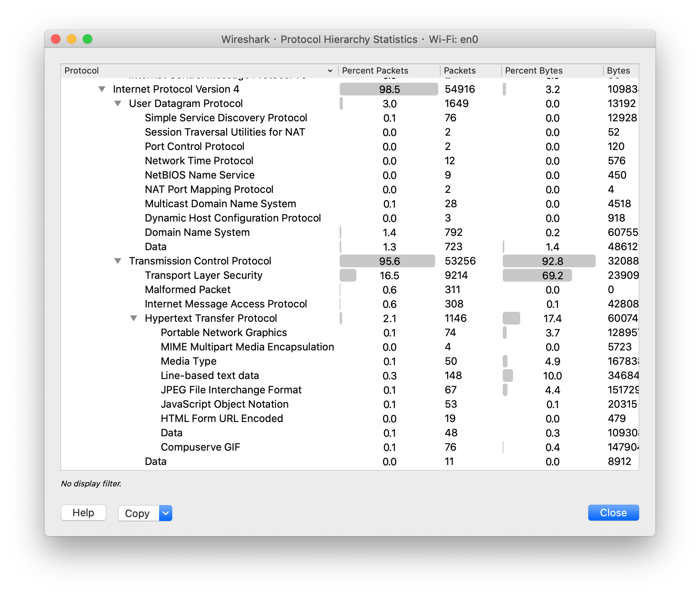
Task: Select Multicast Domain Name System row
Action: pyautogui.click(x=350, y=204)
